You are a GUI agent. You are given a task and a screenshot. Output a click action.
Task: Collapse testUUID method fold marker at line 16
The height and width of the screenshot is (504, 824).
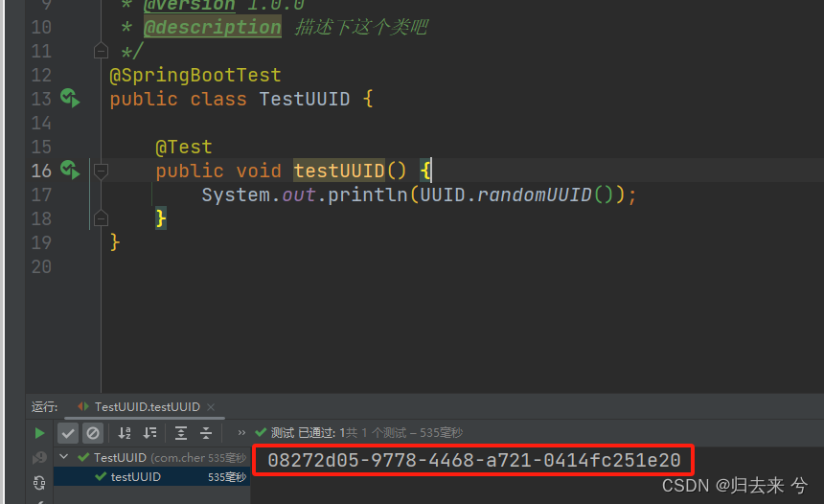pyautogui.click(x=101, y=171)
